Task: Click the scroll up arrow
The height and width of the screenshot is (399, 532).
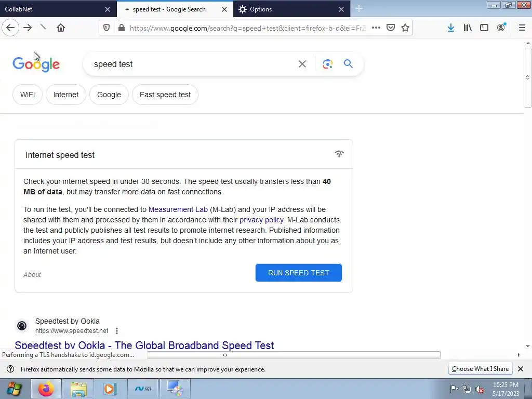Action: (528, 43)
